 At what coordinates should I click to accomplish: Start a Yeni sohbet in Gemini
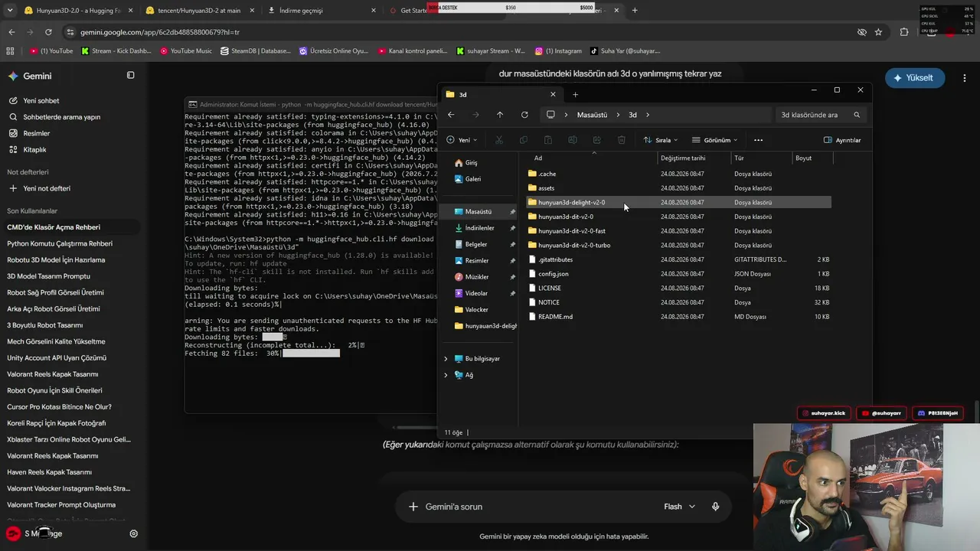pyautogui.click(x=34, y=101)
